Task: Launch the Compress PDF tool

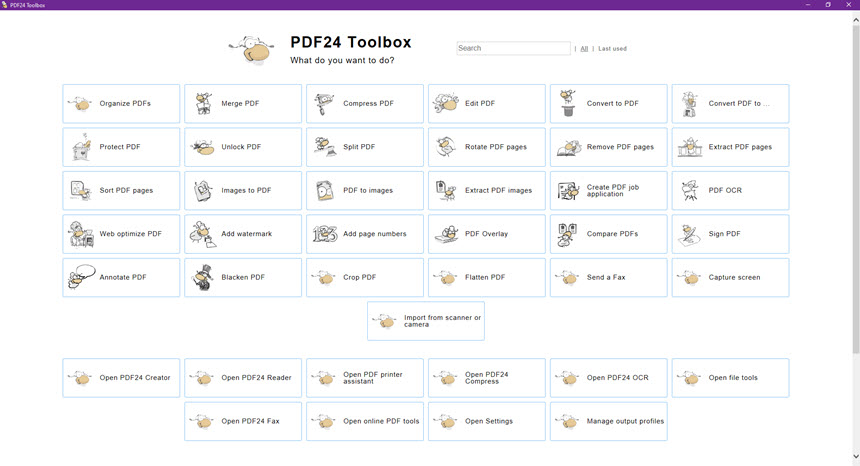Action: click(365, 104)
